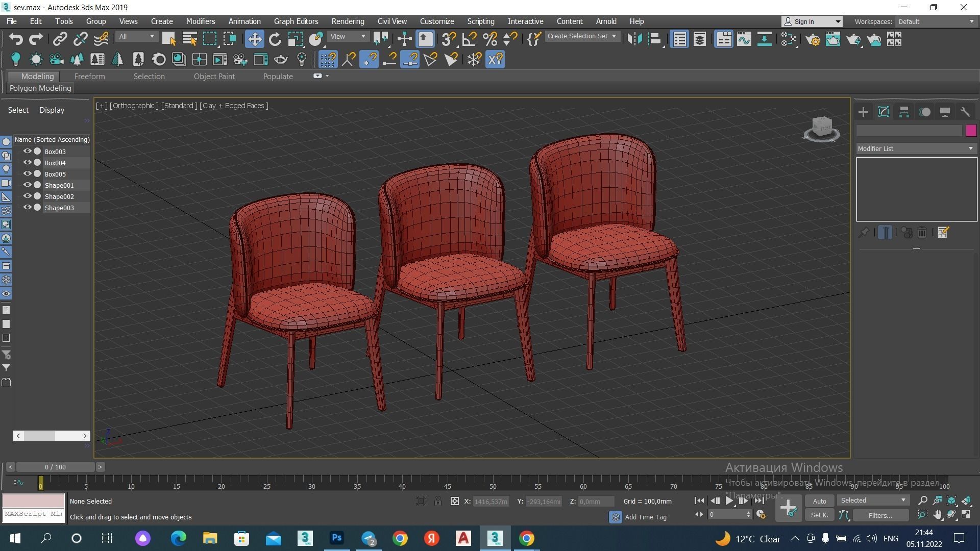Hide Shape002 via its eye icon

click(x=28, y=196)
